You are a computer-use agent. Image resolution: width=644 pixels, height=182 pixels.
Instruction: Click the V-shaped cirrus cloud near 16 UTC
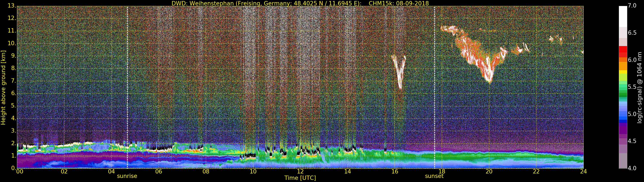pos(399,72)
